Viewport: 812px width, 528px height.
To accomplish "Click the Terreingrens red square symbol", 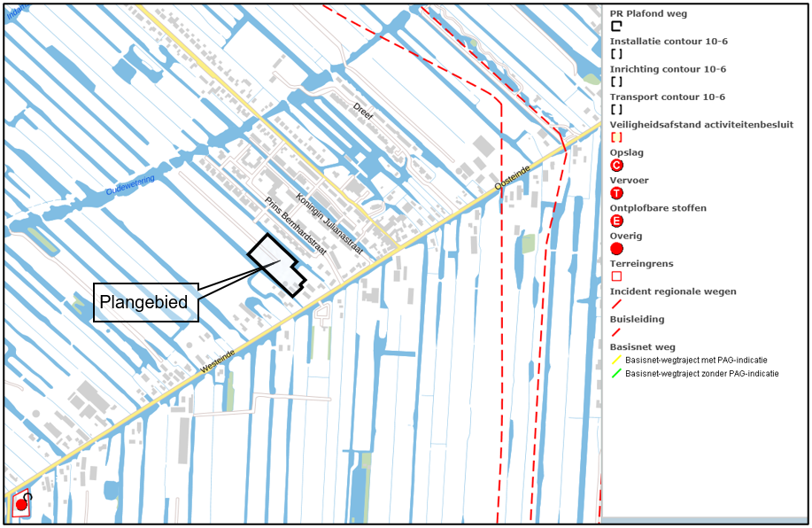I will pyautogui.click(x=616, y=276).
